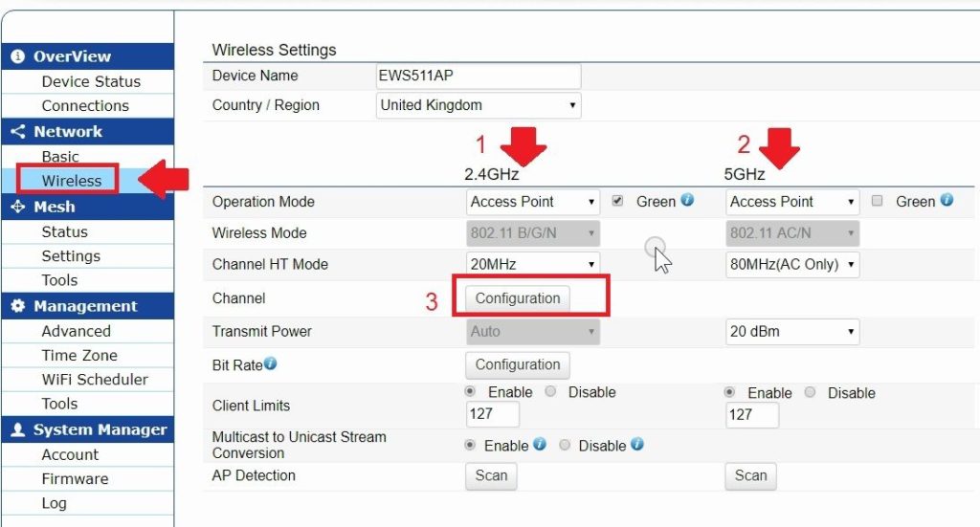
Task: Select Disable for 2.4GHz Client Limits
Action: point(551,392)
